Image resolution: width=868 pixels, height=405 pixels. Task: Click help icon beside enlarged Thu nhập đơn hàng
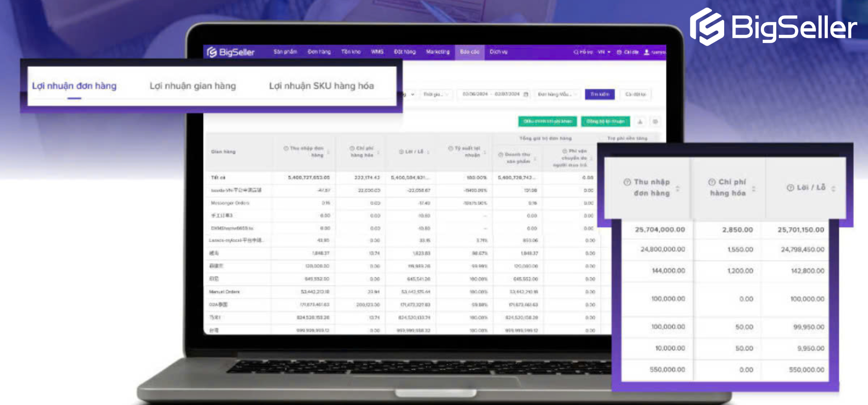coord(627,182)
